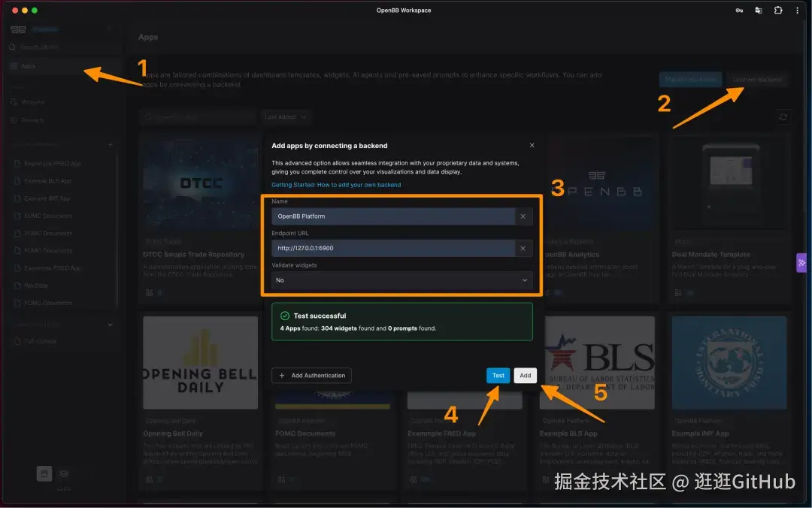
Task: Open the Deal Mandate Template card
Action: [x=729, y=217]
